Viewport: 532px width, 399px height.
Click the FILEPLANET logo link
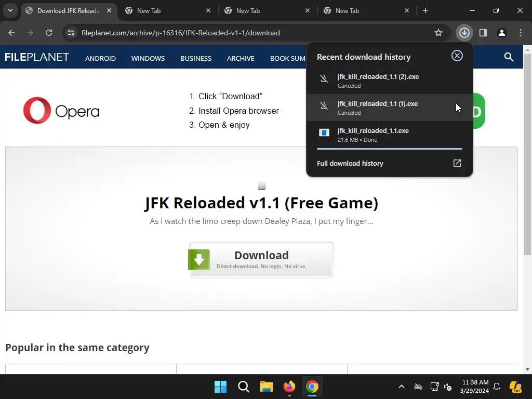coord(37,57)
